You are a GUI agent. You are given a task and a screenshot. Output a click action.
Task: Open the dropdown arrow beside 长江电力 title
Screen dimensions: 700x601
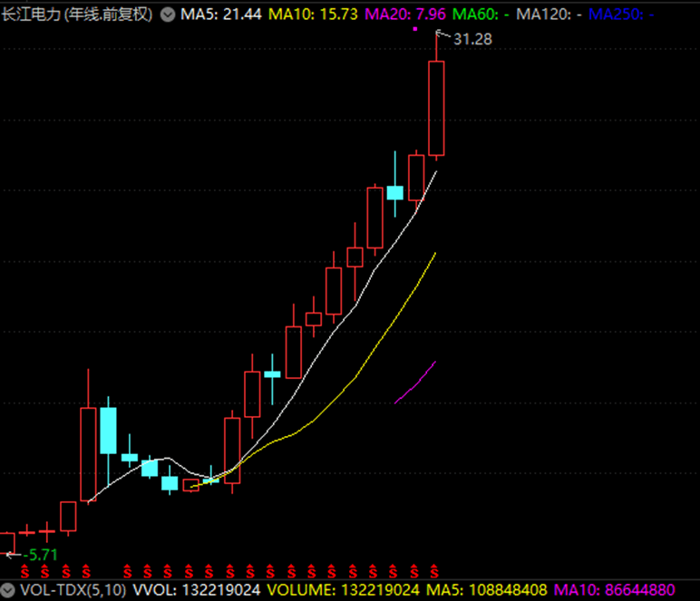pos(168,15)
